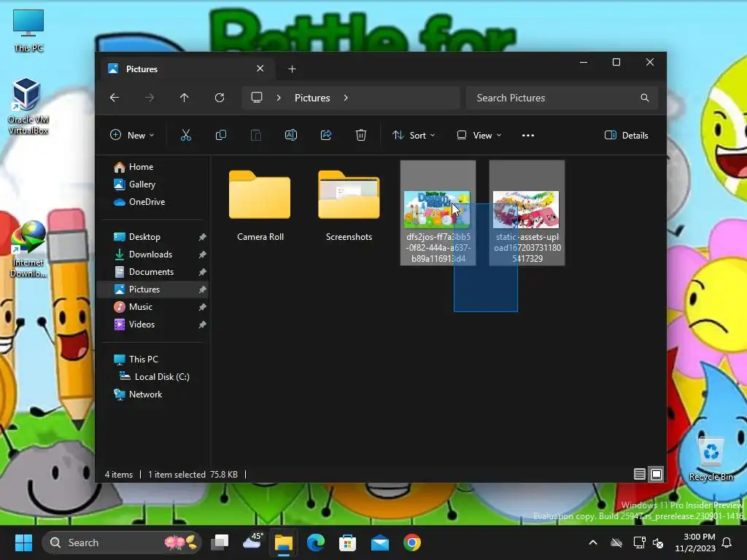
Task: Open the Sort dropdown
Action: [413, 135]
